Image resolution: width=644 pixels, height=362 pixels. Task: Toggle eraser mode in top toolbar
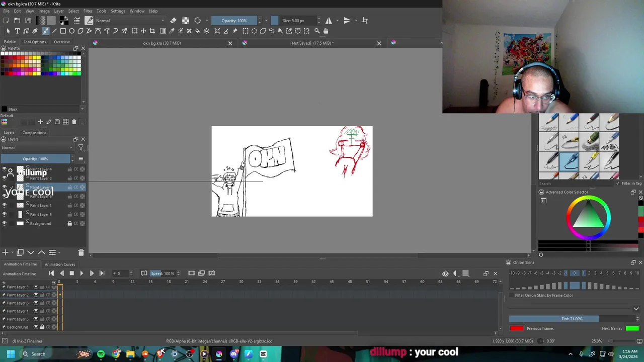tap(173, 21)
